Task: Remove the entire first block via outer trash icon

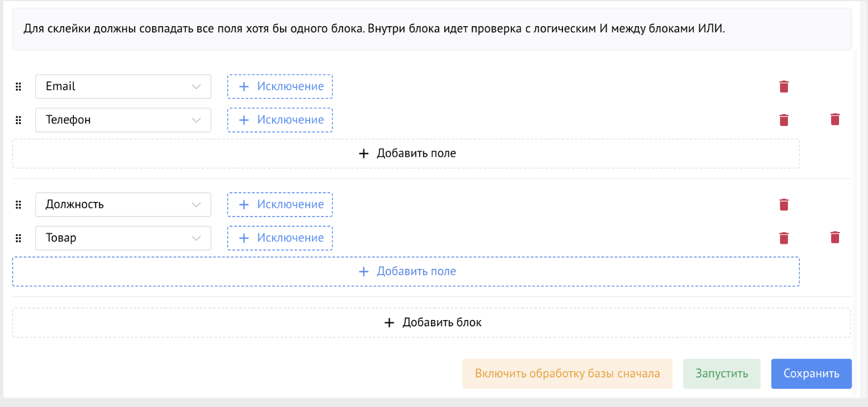Action: (x=835, y=119)
